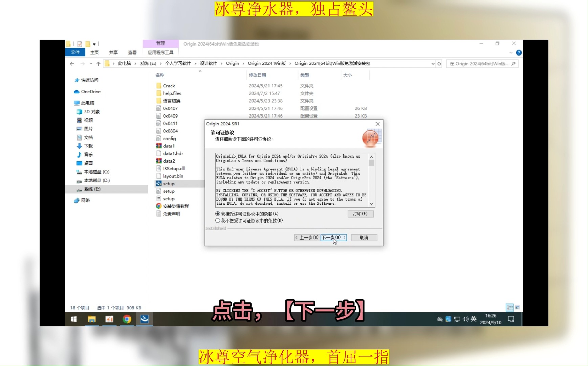Select the layout.bin file icon
Image resolution: width=588 pixels, height=366 pixels.
click(x=159, y=176)
